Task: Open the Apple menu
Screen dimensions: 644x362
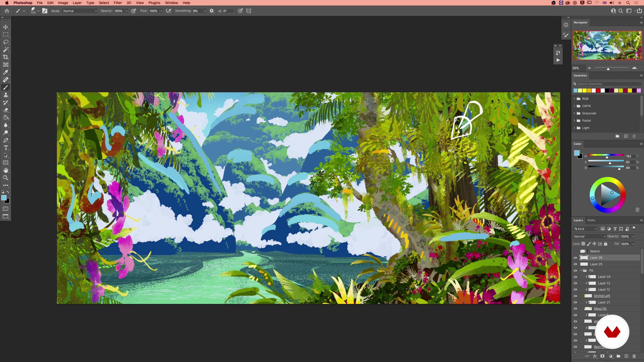Action: pyautogui.click(x=7, y=3)
